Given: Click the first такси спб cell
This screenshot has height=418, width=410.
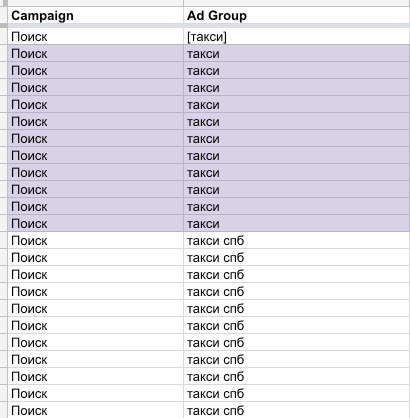Looking at the screenshot, I should 297,240.
